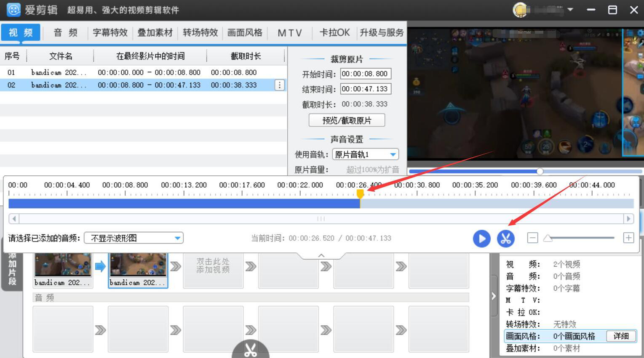Open the three-dot menu on clip row 02
This screenshot has height=358, width=644.
pos(280,85)
